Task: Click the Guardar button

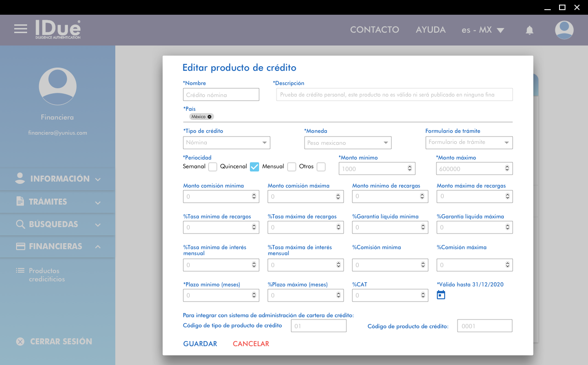Action: click(x=200, y=344)
